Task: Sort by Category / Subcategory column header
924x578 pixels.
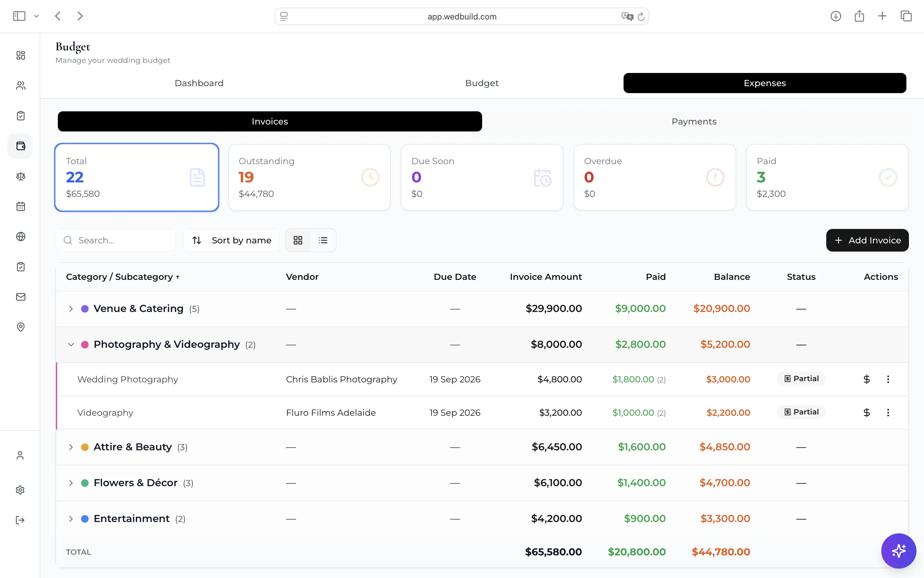Action: (x=123, y=277)
